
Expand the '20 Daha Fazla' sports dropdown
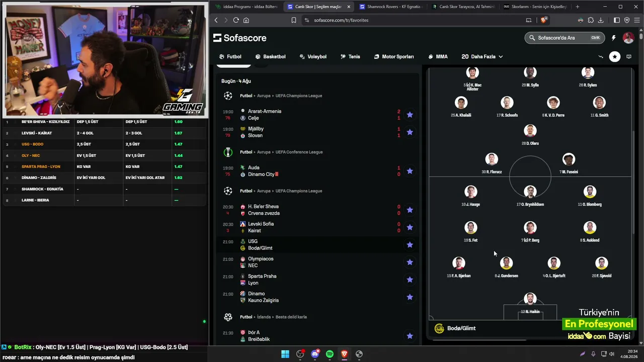coord(482,57)
